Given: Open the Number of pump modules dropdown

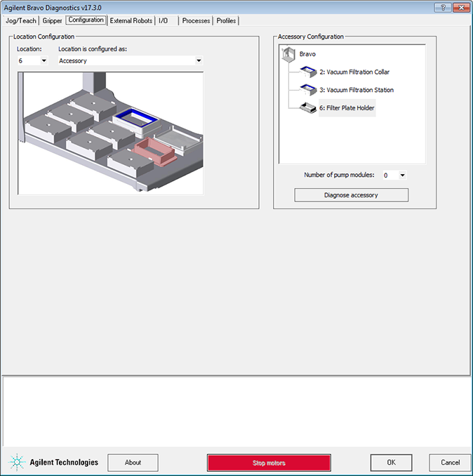Looking at the screenshot, I should click(x=402, y=175).
